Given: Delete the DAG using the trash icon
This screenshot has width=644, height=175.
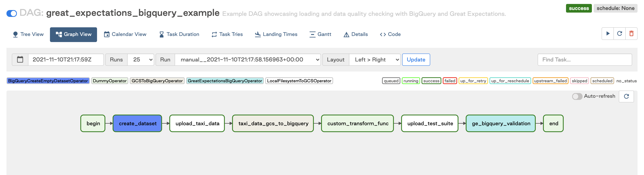Looking at the screenshot, I should 632,33.
